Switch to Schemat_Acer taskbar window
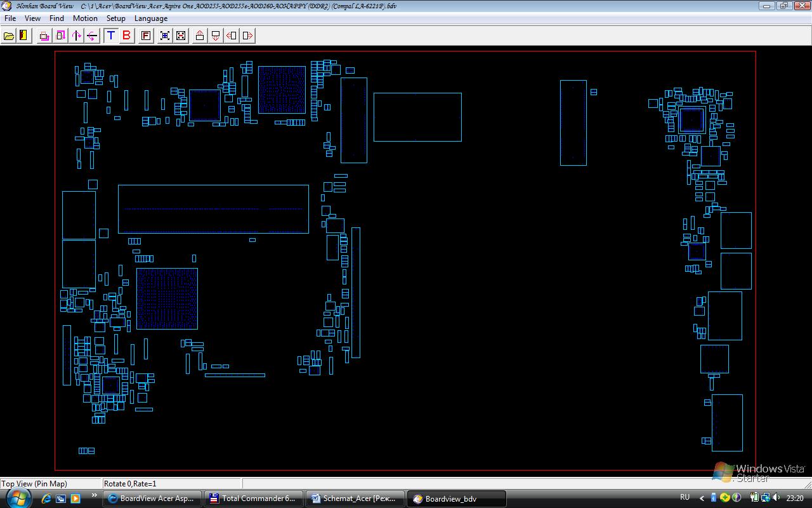Screen dimensions: 812x508 [355, 498]
